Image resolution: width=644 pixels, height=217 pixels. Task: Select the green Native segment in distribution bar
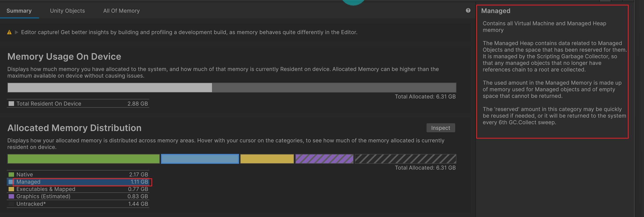coord(83,159)
